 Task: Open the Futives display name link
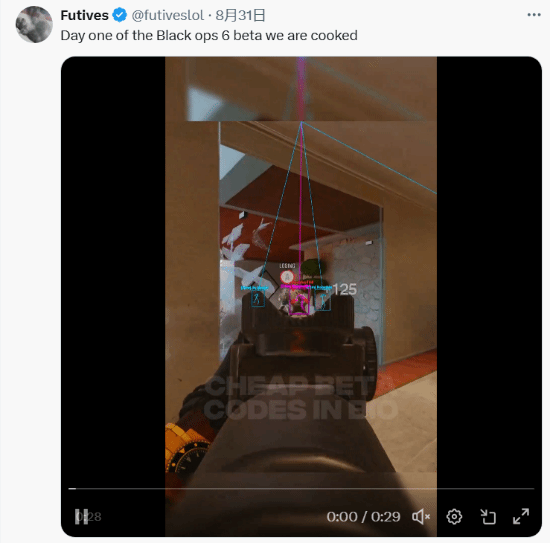coord(85,15)
